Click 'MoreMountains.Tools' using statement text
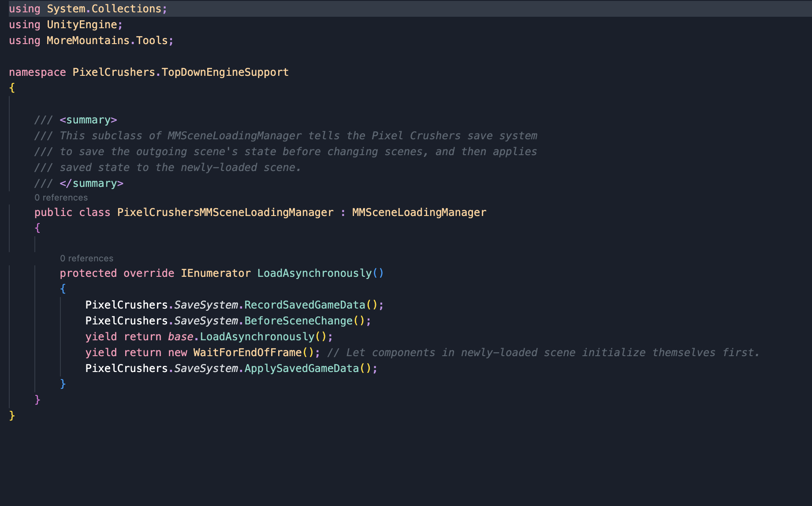This screenshot has width=812, height=506. (x=107, y=41)
